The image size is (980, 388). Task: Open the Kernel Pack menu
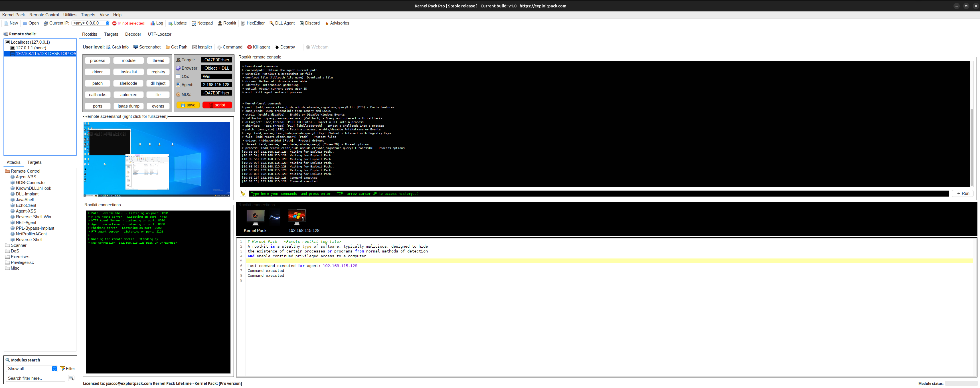click(x=13, y=15)
